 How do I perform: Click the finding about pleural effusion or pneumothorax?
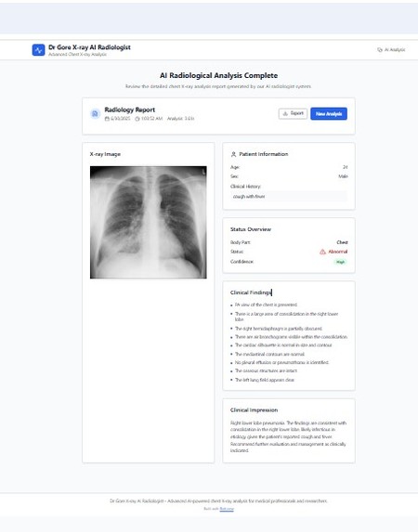pos(281,362)
